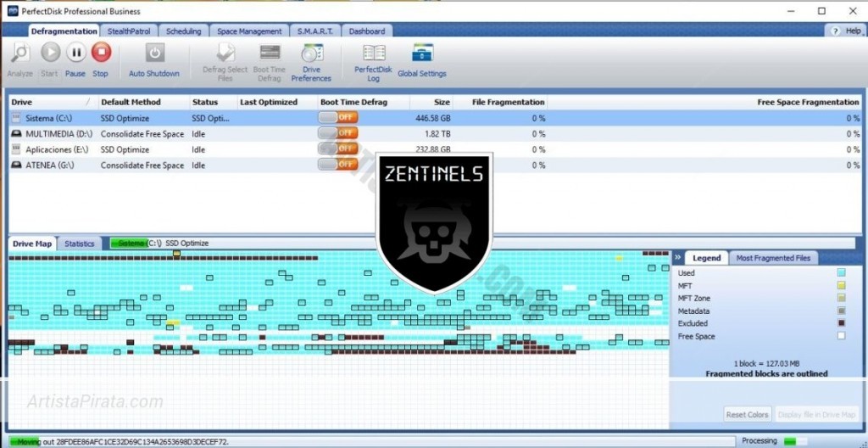The height and width of the screenshot is (448, 868).
Task: Click Consolidate Free Space method for MULTIMEDIA
Action: coord(142,133)
